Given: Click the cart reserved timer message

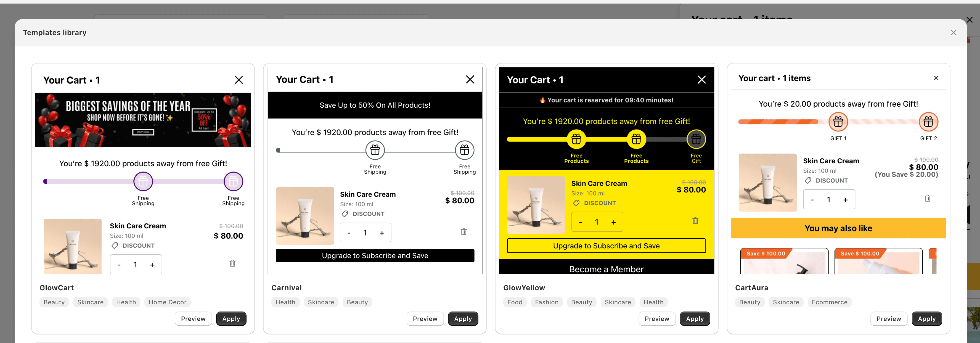Looking at the screenshot, I should pyautogui.click(x=606, y=100).
